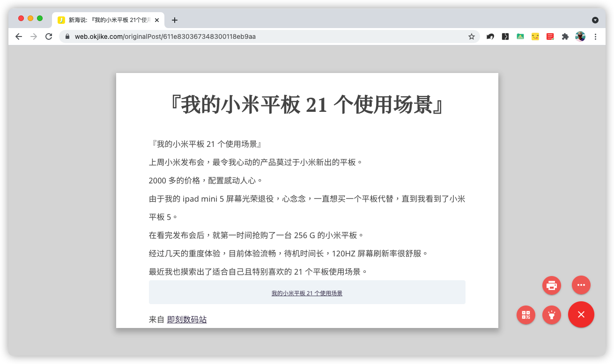Click the tab search dropdown arrow
614x364 pixels.
pyautogui.click(x=595, y=20)
